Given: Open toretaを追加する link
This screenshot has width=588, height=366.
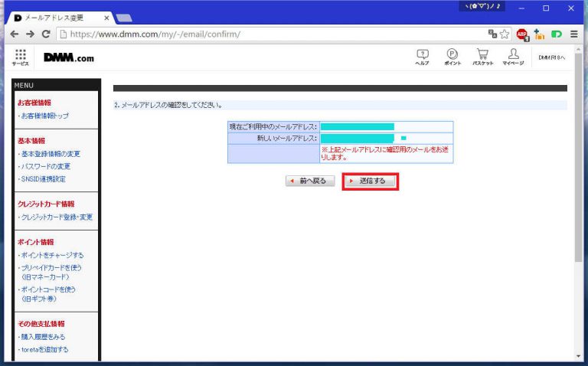Looking at the screenshot, I should pyautogui.click(x=44, y=349).
